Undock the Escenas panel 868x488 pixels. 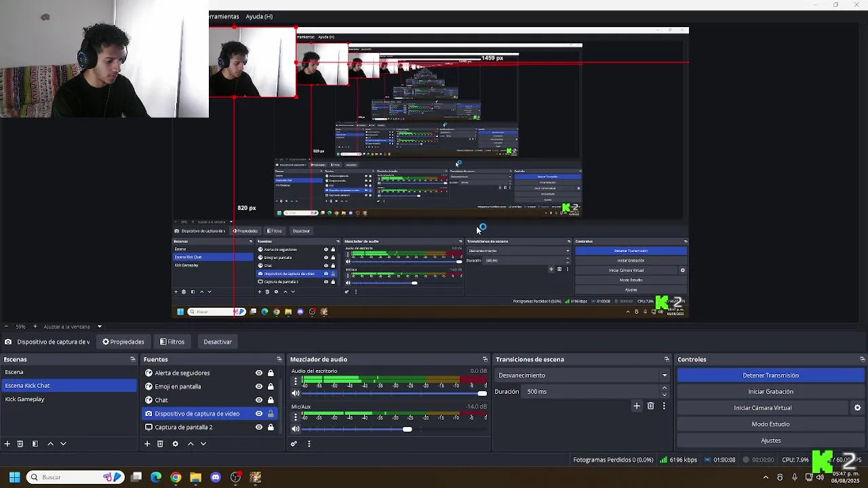(x=133, y=359)
